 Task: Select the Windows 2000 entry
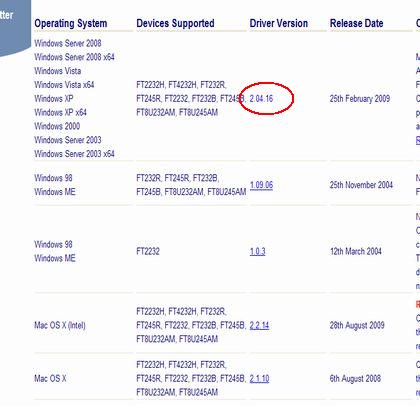coord(57,126)
